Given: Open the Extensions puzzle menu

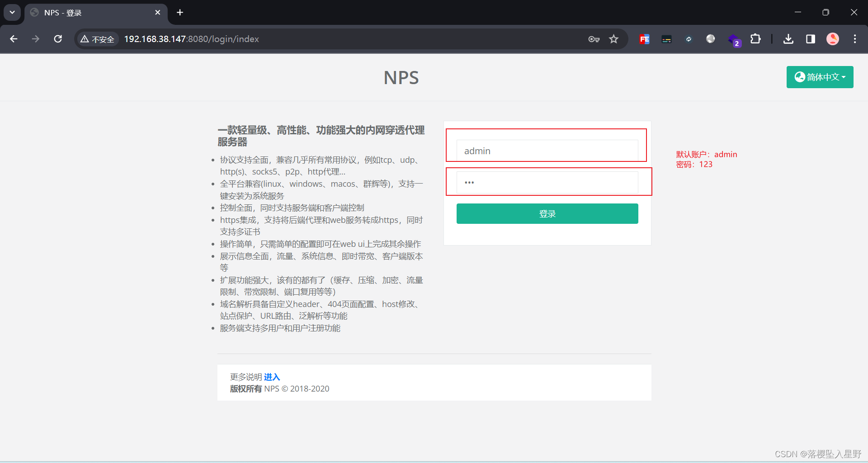Looking at the screenshot, I should (x=755, y=39).
